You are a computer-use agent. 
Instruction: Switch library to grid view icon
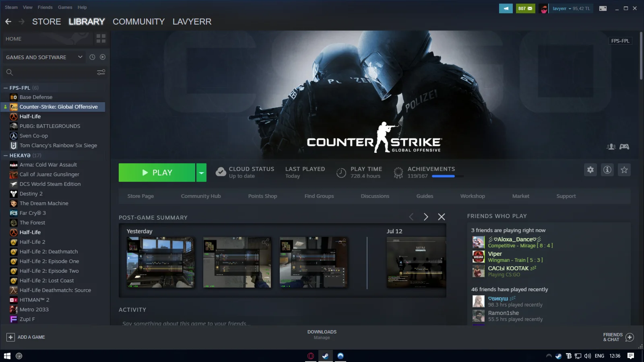tap(101, 39)
